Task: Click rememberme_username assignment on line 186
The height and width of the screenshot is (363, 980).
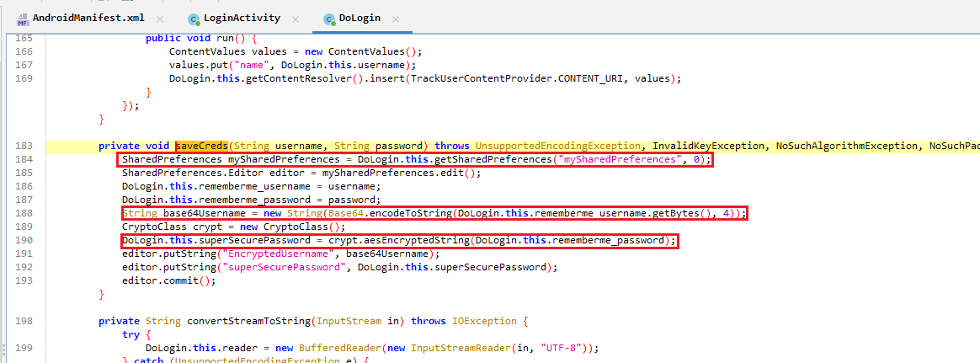Action: [251, 187]
